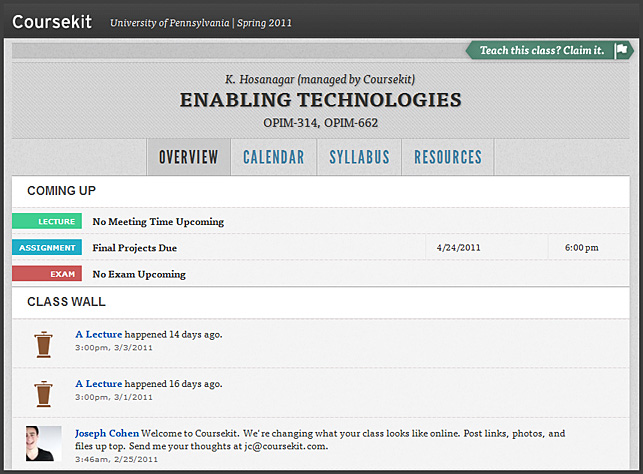The width and height of the screenshot is (643, 474).
Task: Open Joseph Cohen's profile link
Action: 107,433
